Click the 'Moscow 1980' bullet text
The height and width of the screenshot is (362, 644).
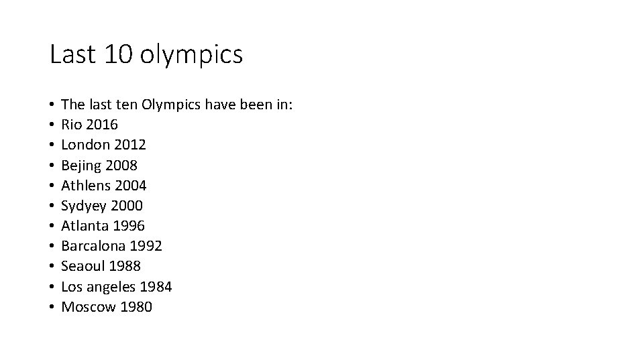click(x=107, y=306)
